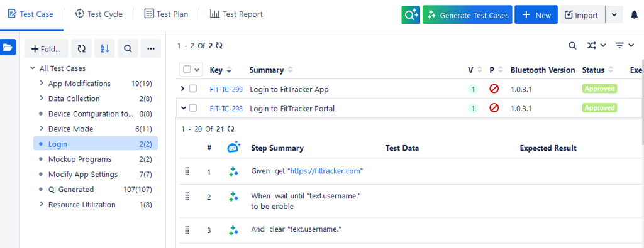Grab the drag handle of step 2
This screenshot has width=644, height=248.
pyautogui.click(x=187, y=197)
